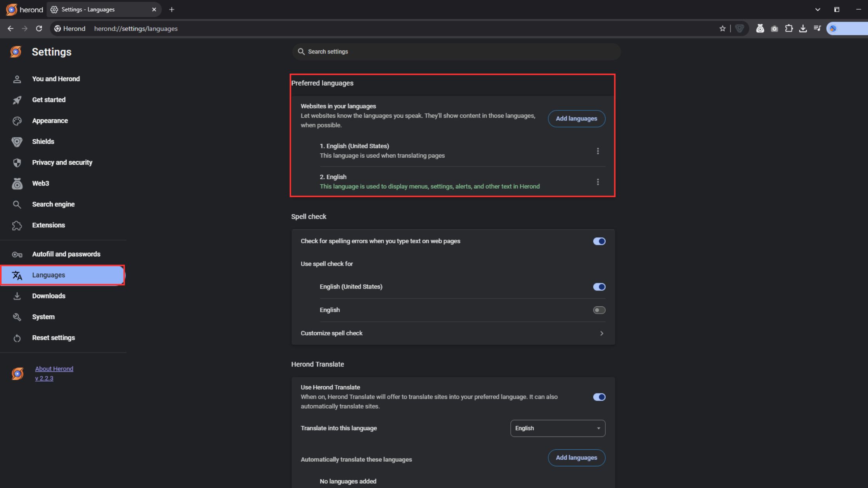868x488 pixels.
Task: Open the Web3 wallet toolbar icon
Action: pyautogui.click(x=760, y=28)
